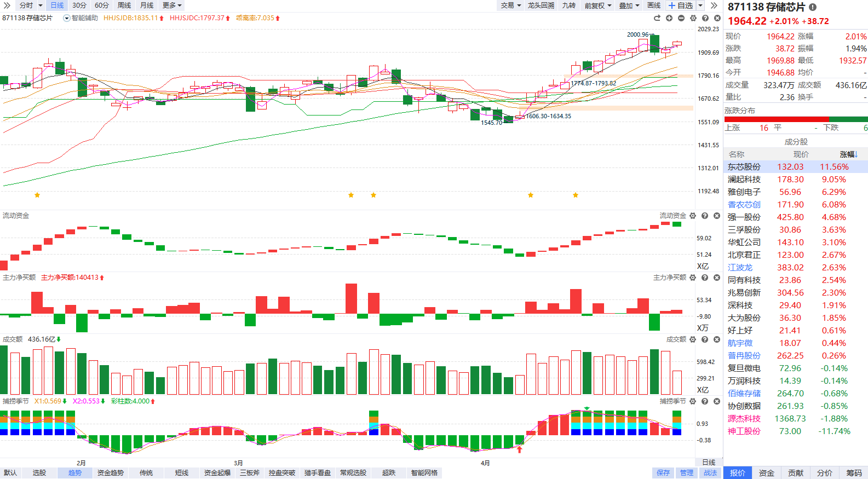Click info icon beside 存储芯片 title

(813, 7)
